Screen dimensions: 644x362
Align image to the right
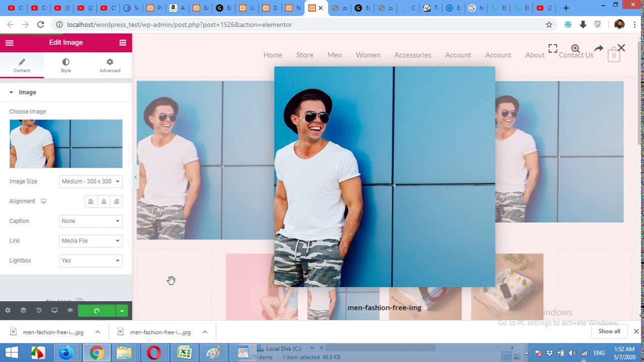116,202
